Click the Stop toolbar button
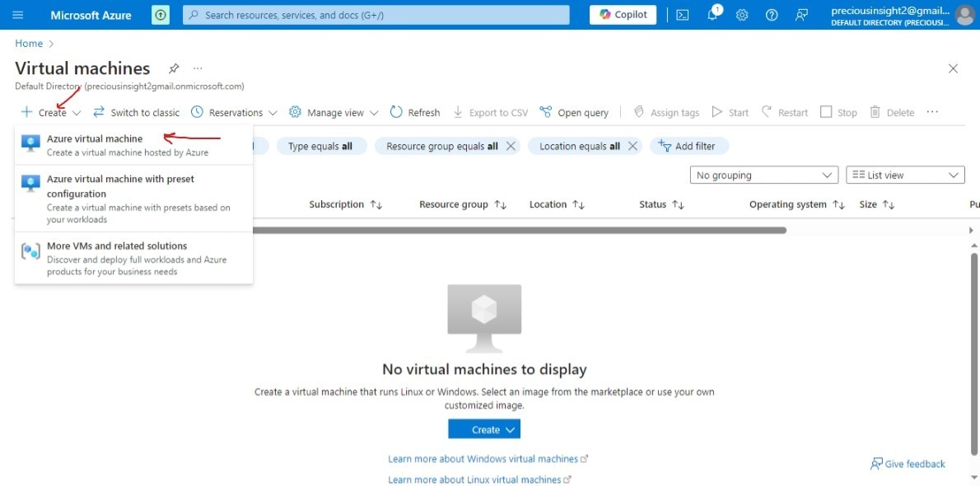Screen dimensions: 980x486 (x=838, y=113)
